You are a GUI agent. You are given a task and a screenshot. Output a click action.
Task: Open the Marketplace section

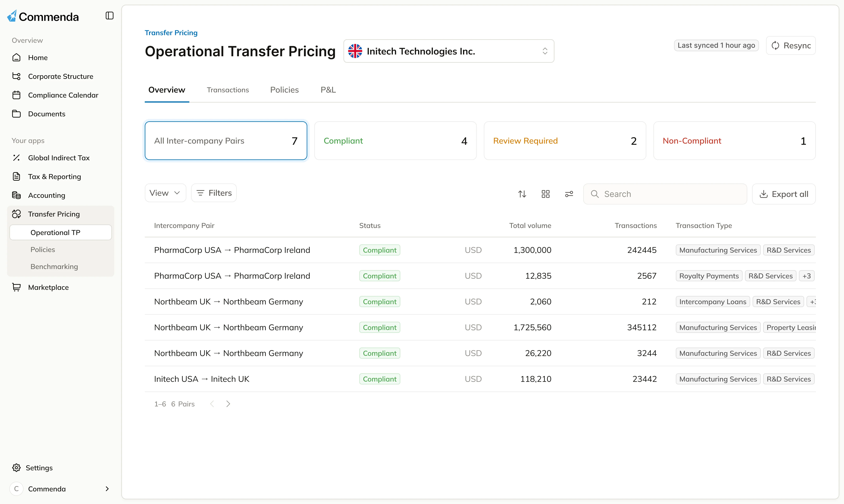pos(49,287)
